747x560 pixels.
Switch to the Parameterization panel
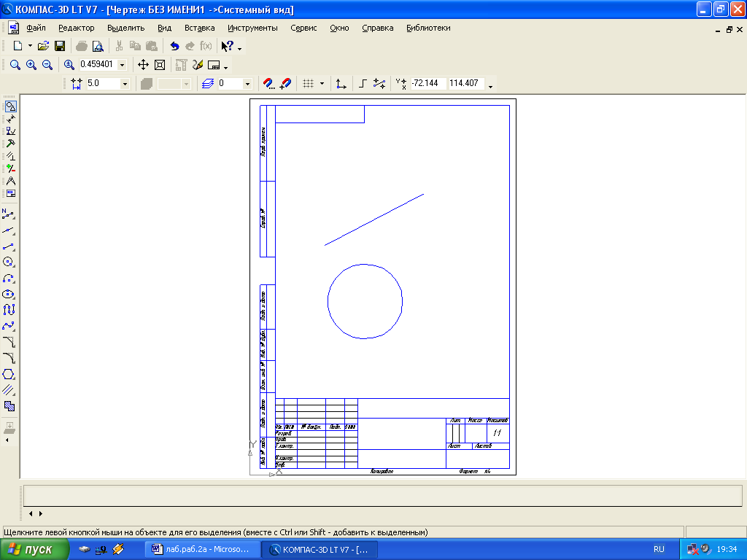pos(10,156)
